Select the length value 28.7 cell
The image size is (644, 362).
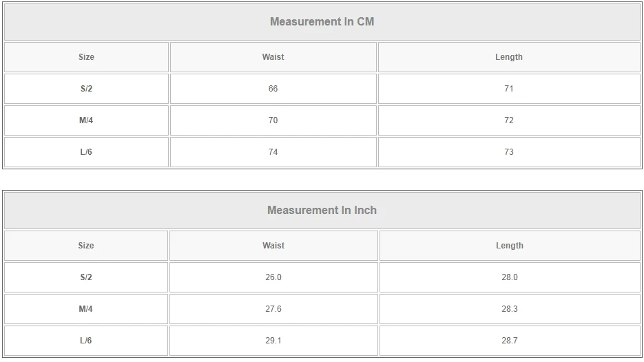(x=510, y=341)
